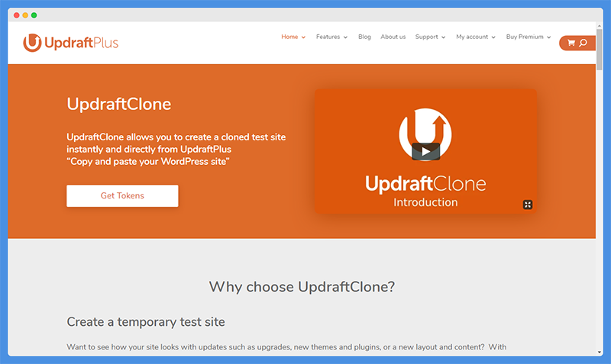Open the About us page
This screenshot has height=364, width=611.
click(x=393, y=37)
